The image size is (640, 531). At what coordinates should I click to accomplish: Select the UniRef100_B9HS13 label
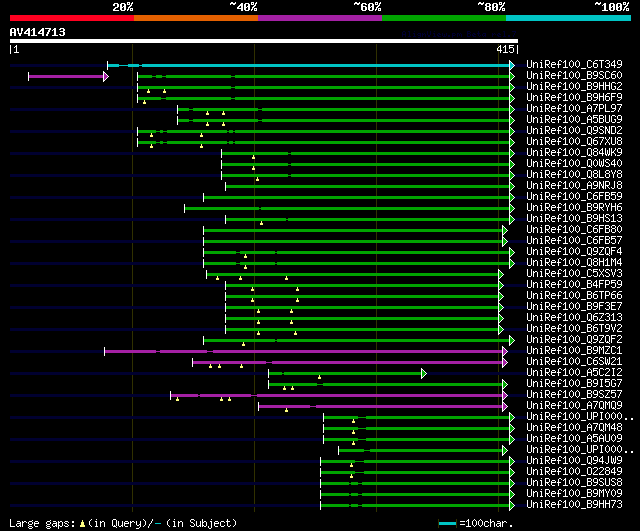pos(574,218)
